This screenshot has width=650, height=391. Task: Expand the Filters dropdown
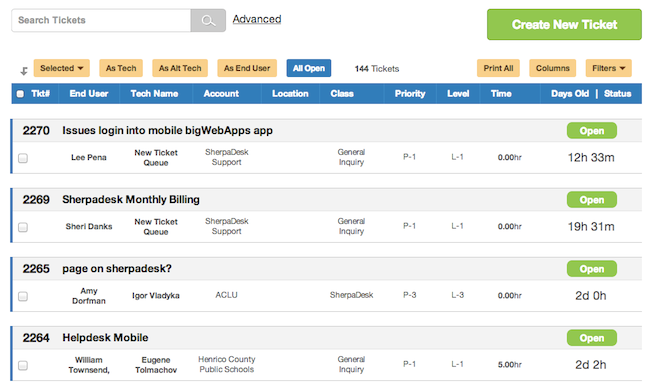click(609, 68)
